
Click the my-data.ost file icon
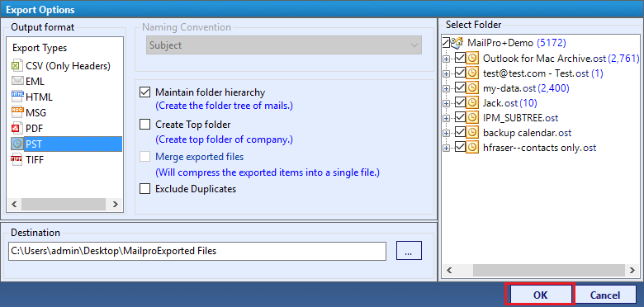[x=472, y=87]
